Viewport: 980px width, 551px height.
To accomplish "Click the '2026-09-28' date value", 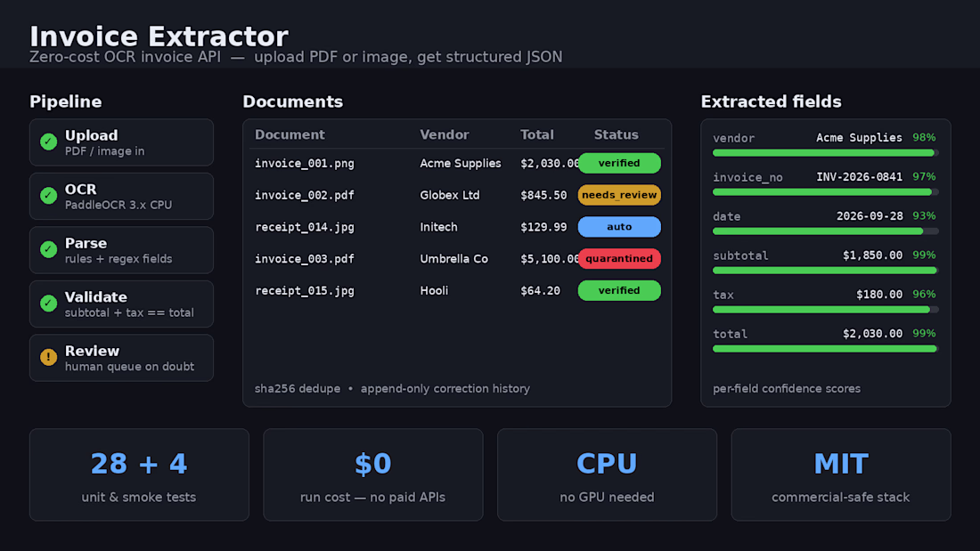I will pos(870,216).
